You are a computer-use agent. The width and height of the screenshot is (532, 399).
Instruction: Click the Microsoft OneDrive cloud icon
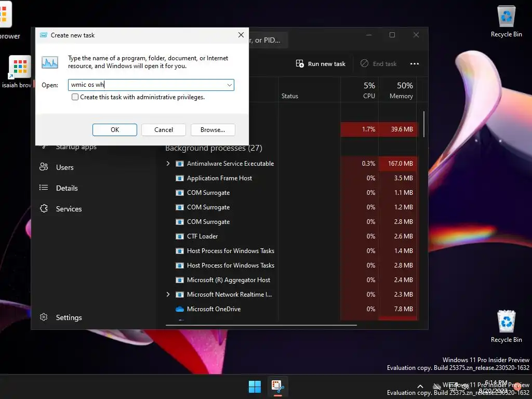179,309
